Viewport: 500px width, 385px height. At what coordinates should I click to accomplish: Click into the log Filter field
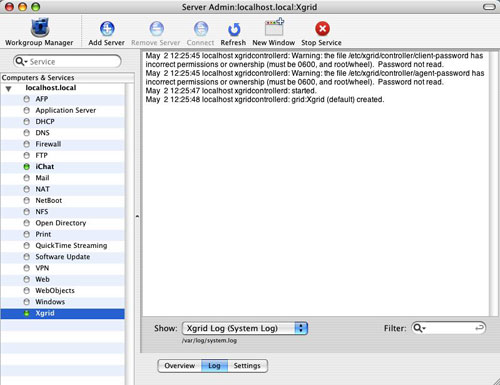[449, 328]
